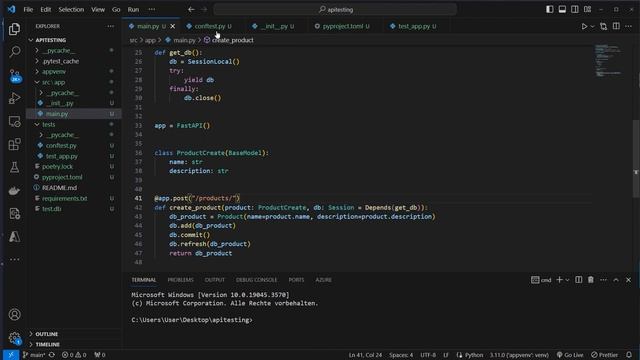Kill the terminal with trash icon
The height and width of the screenshot is (360, 640).
[x=591, y=280]
